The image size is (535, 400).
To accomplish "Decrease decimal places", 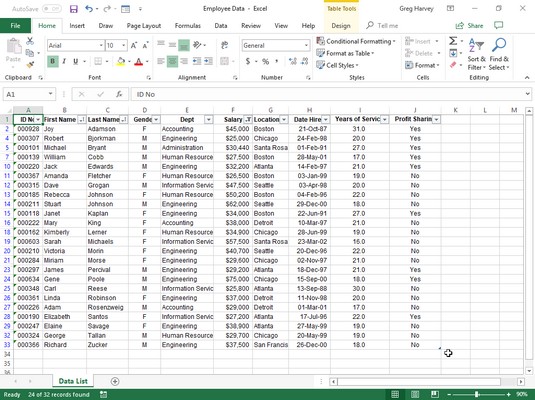I will [x=305, y=61].
